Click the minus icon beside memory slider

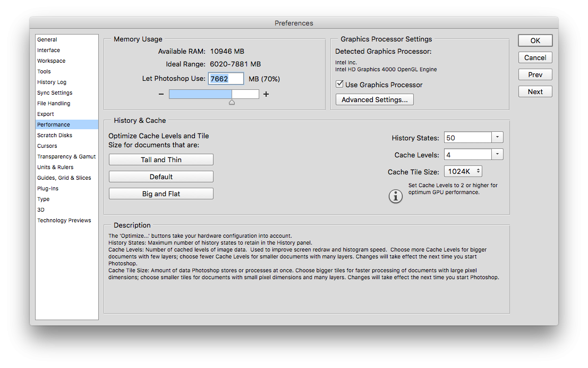[x=161, y=94]
